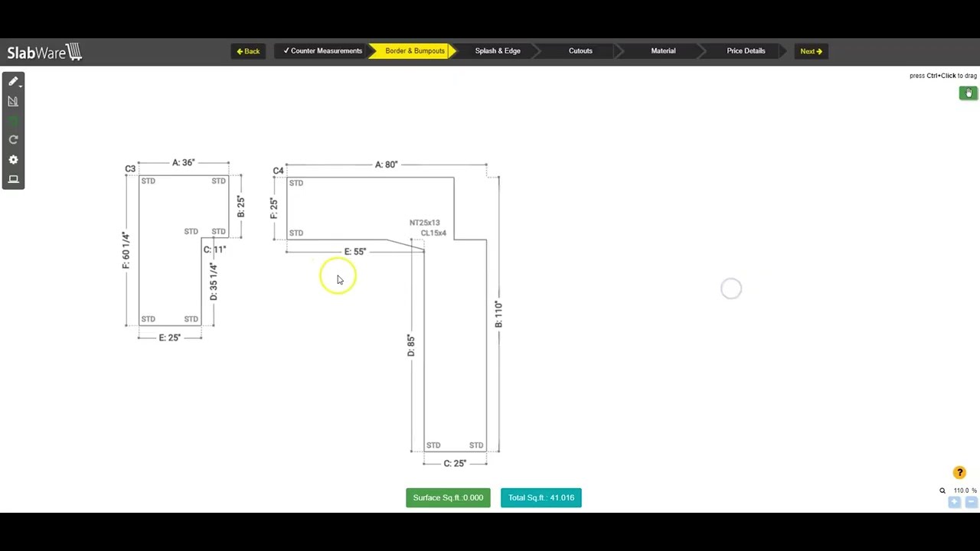980x551 pixels.
Task: Toggle the green hand drag button
Action: 969,93
